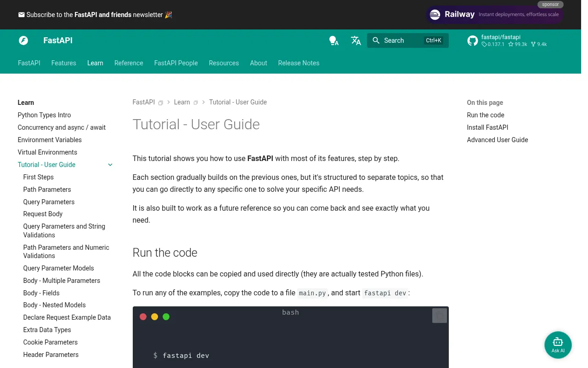Image resolution: width=588 pixels, height=368 pixels.
Task: Click Learn in the breadcrumb
Action: 182,102
